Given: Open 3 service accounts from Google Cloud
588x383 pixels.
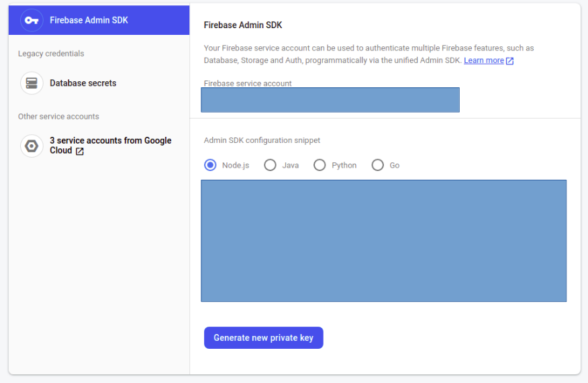Looking at the screenshot, I should click(x=99, y=146).
